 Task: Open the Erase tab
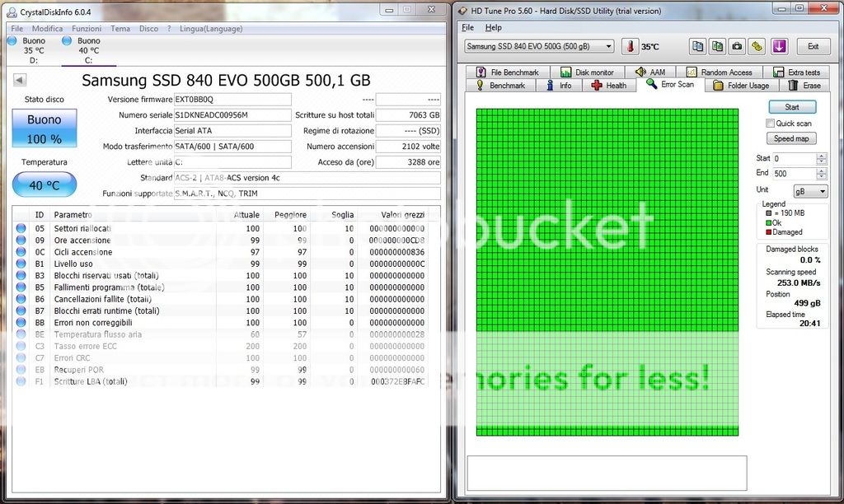point(804,85)
